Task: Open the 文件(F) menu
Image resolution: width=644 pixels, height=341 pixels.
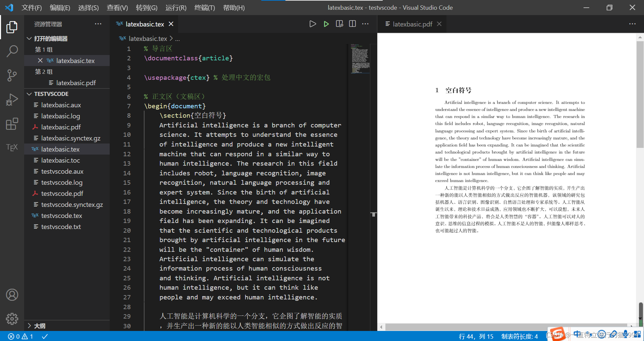Action: click(32, 7)
